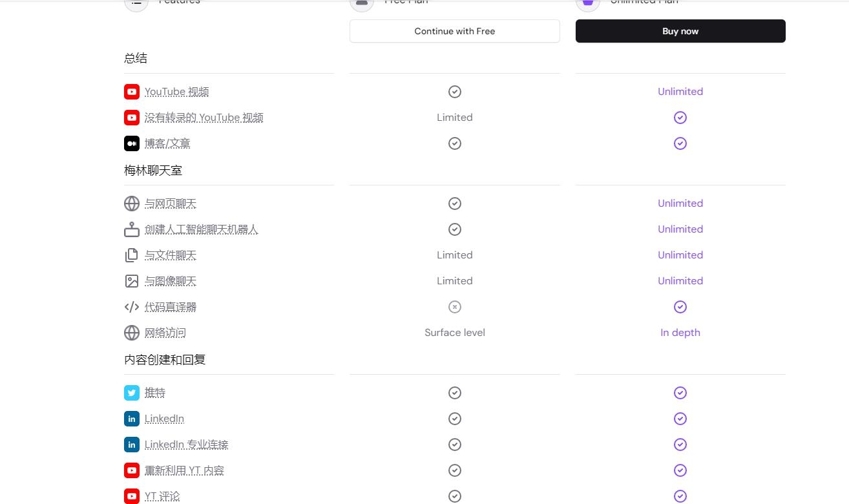Open the 没有转录的 YouTube 视频 feature link

[204, 118]
